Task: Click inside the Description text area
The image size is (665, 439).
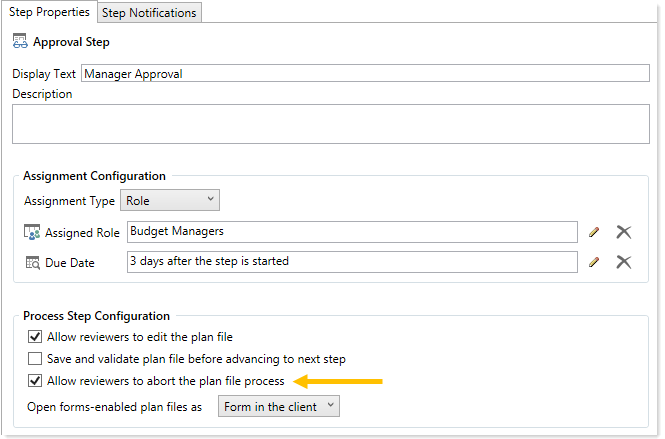Action: [330, 125]
